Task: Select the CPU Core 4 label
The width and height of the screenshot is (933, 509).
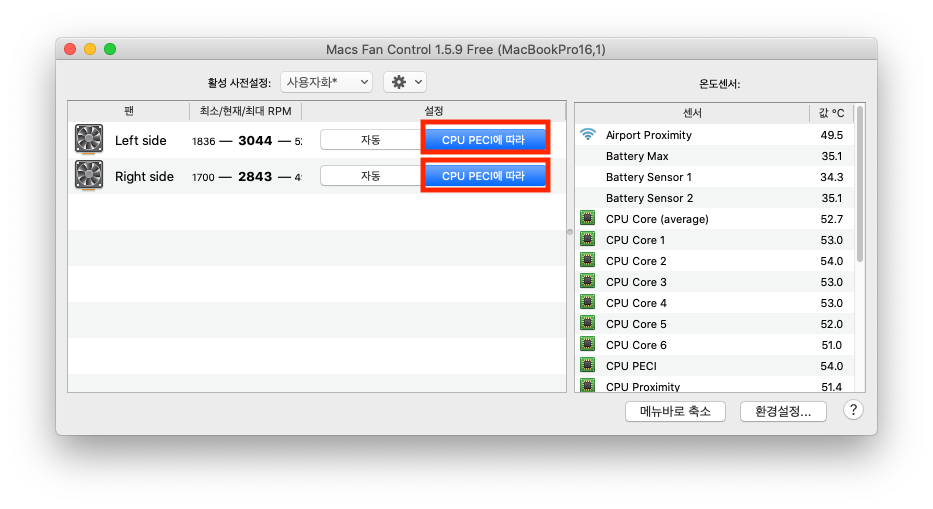Action: pos(636,302)
